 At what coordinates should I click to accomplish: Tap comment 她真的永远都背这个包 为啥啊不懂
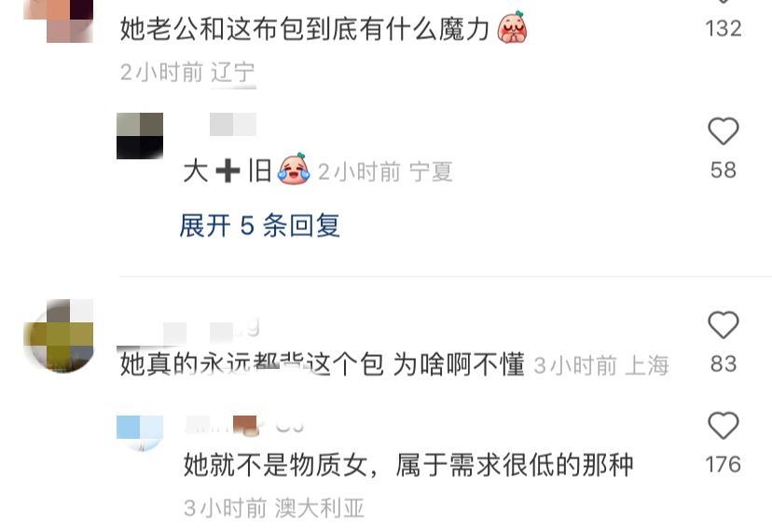coord(323,364)
